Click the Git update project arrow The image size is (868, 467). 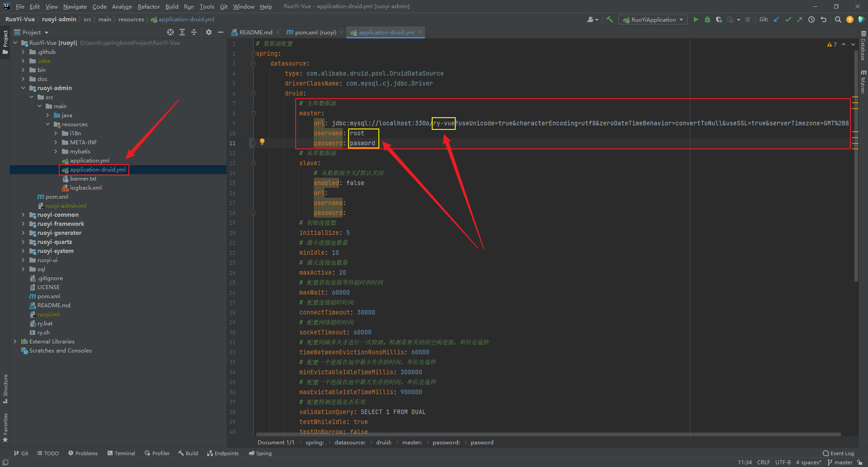click(776, 19)
